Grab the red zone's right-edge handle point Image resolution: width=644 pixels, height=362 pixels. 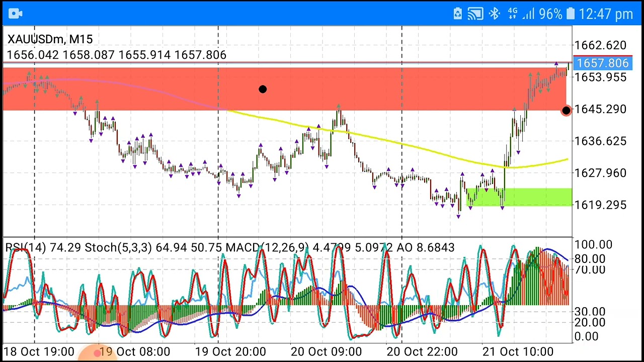coord(566,110)
